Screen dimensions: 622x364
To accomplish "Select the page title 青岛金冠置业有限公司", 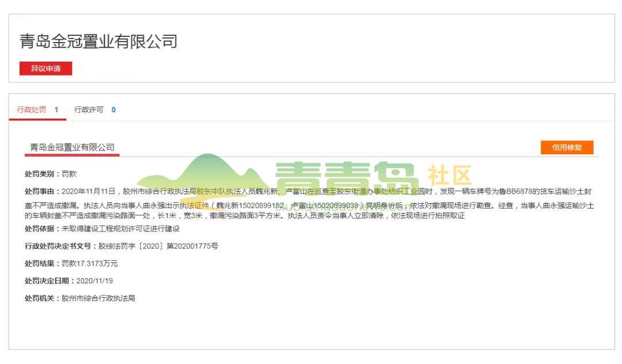I will (98, 41).
